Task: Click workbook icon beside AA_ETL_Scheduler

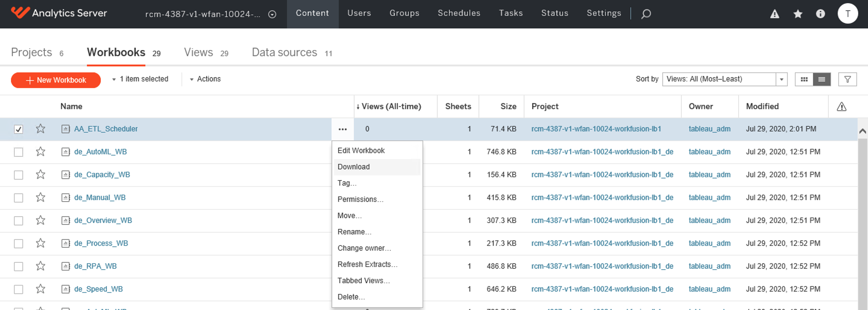Action: [x=66, y=129]
